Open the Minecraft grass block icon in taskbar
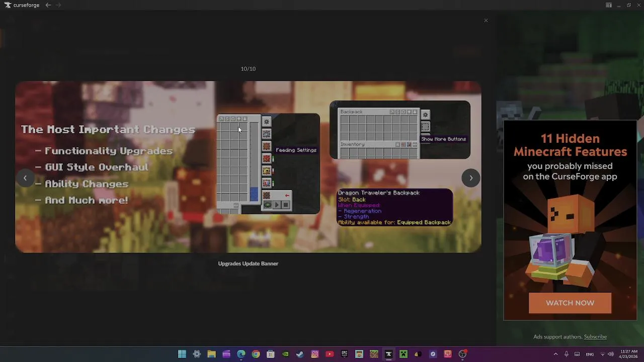The height and width of the screenshot is (362, 644). pyautogui.click(x=374, y=354)
